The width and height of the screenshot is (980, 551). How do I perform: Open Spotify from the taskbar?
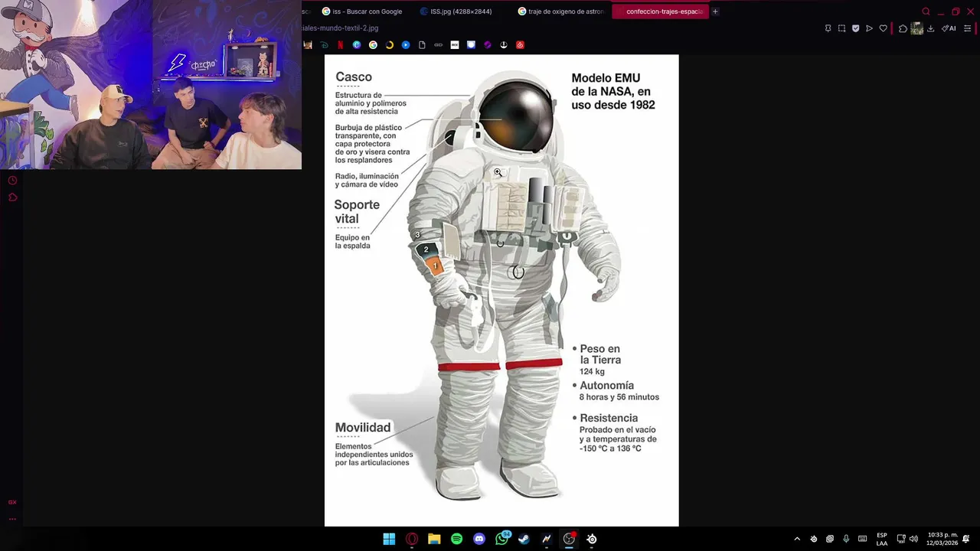pos(456,539)
